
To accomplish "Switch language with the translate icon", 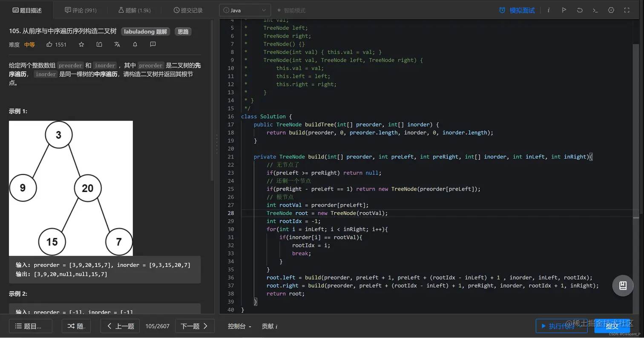I will pos(117,44).
